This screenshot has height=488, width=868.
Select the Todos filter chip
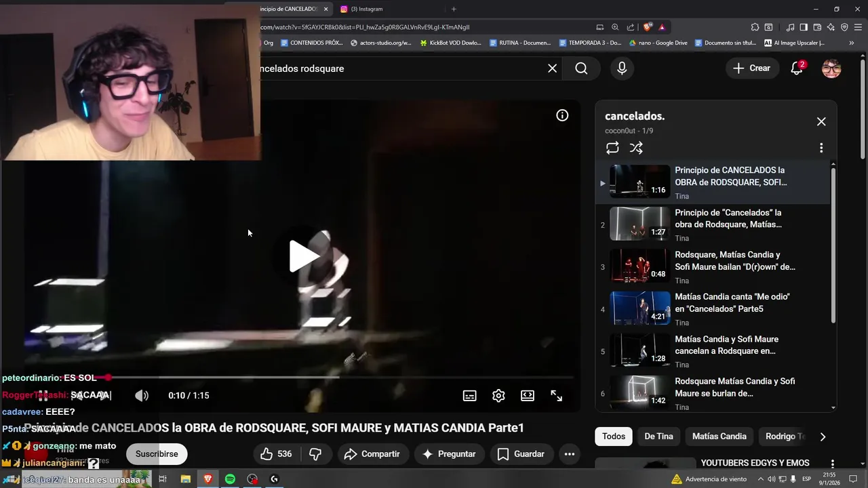coord(614,436)
